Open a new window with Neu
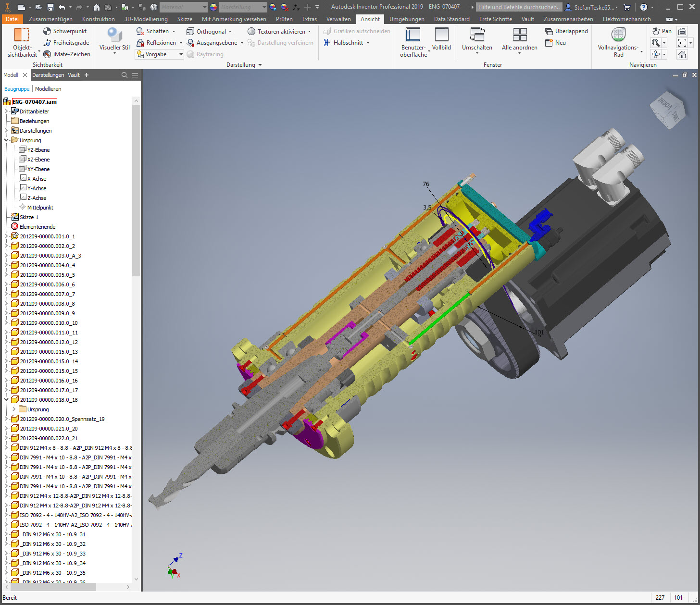The image size is (700, 605). pos(555,43)
